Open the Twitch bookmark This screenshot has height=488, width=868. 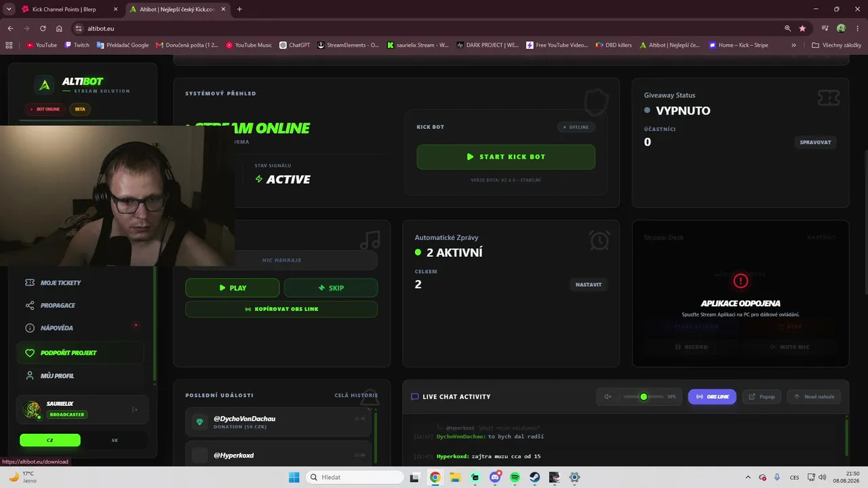coord(77,45)
